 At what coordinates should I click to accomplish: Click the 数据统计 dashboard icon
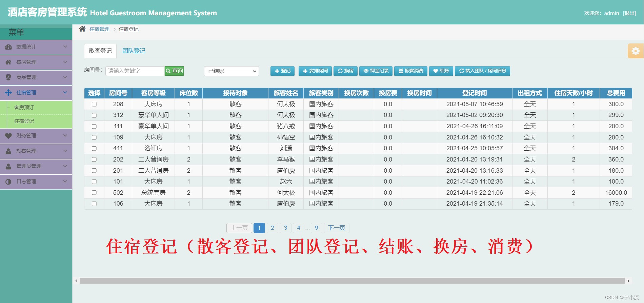[x=8, y=47]
